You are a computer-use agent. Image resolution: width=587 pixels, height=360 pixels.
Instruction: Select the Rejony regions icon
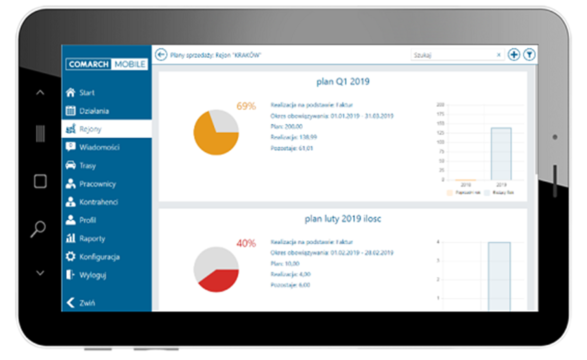pos(70,129)
